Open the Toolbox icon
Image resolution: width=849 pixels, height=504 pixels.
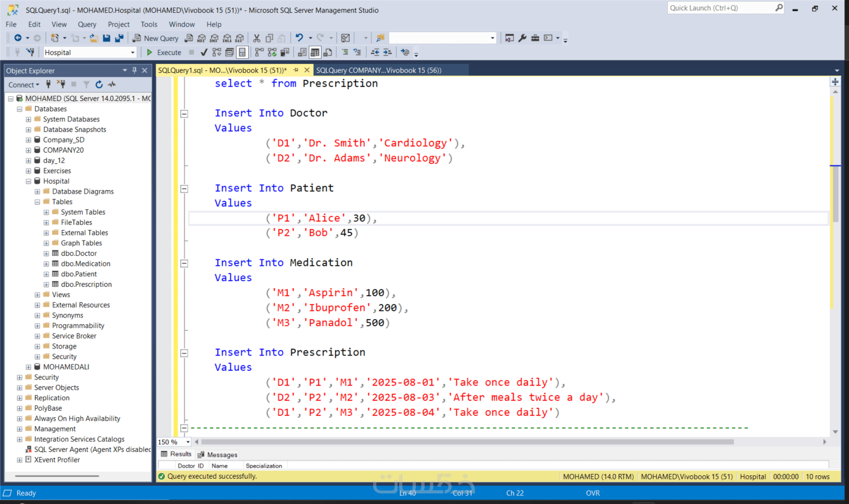535,38
